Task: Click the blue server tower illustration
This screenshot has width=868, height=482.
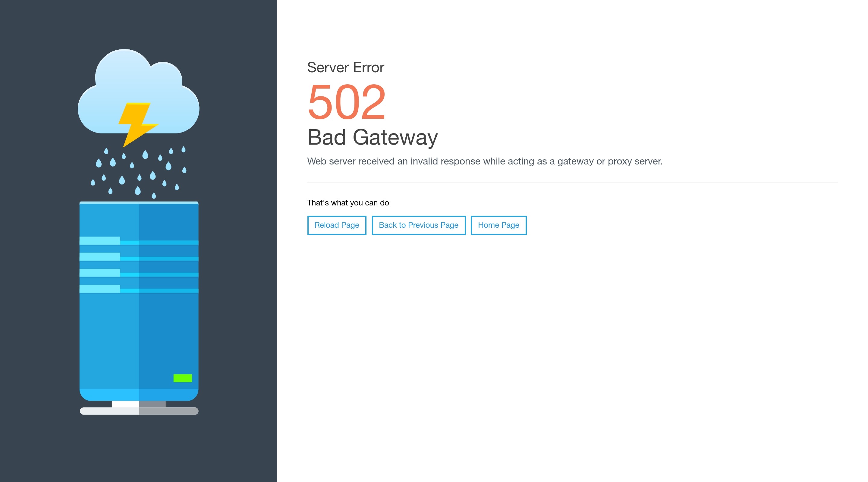Action: (x=139, y=330)
